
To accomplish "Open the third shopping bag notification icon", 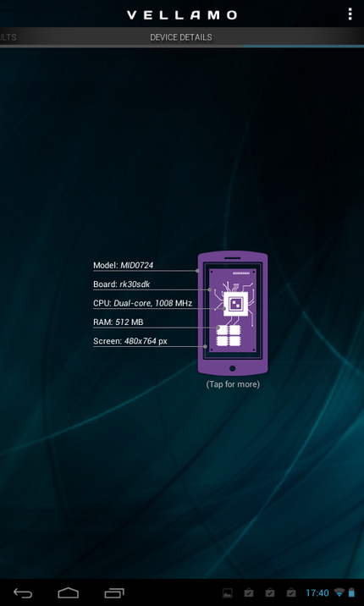I will [x=291, y=592].
